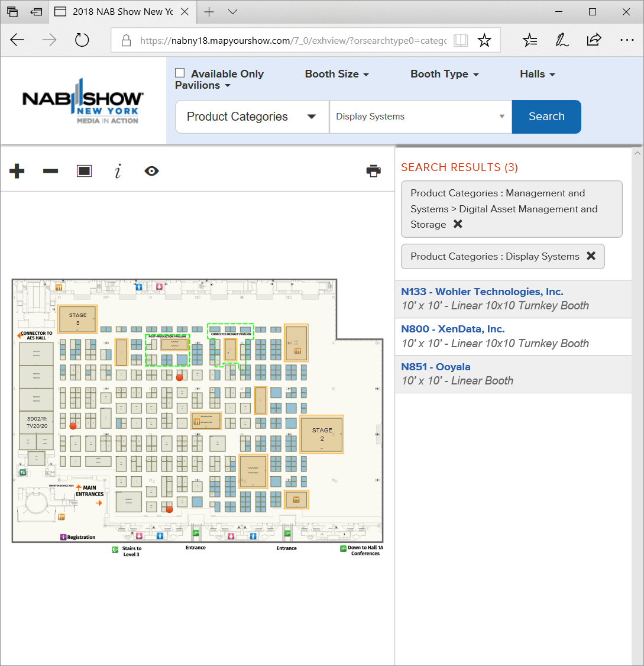Viewport: 644px width, 666px height.
Task: Click the Connector to AES Hall arrow
Action: (x=20, y=335)
